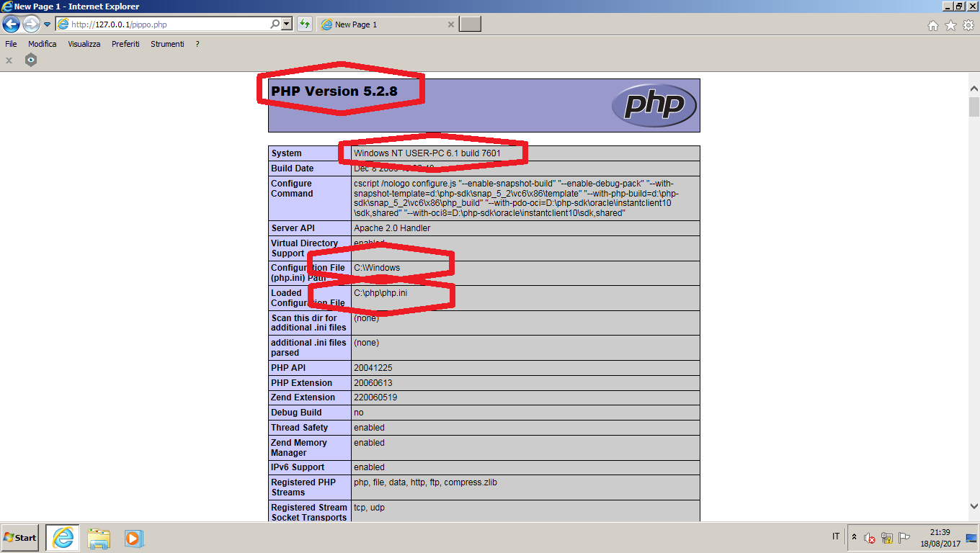Image resolution: width=980 pixels, height=553 pixels.
Task: Click the Start button
Action: pos(20,538)
